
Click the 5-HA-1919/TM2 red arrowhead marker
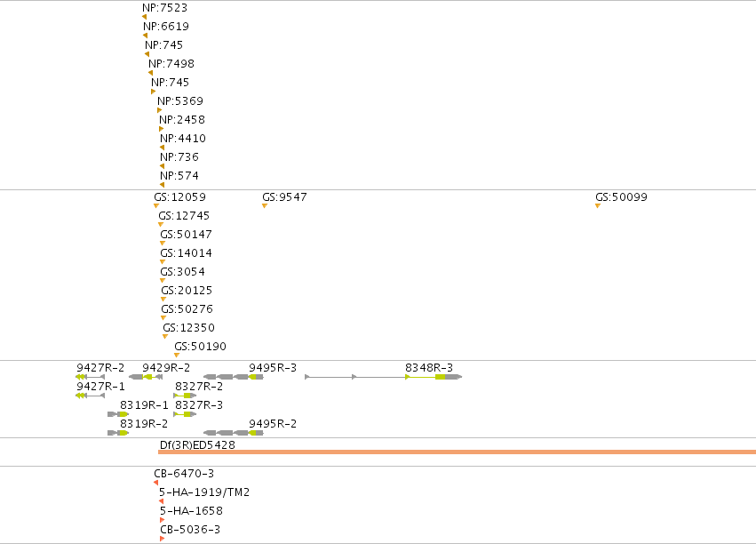click(161, 501)
